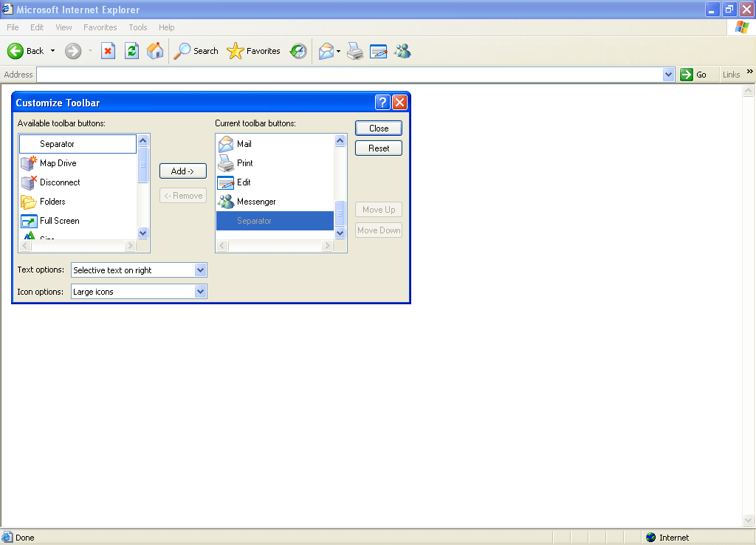Open the Messenger toolbar icon

coord(402,51)
